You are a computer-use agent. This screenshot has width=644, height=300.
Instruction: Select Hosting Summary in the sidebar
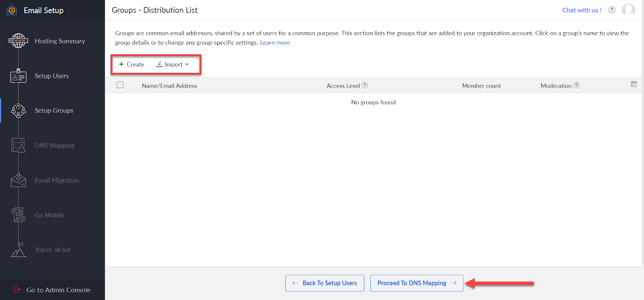click(60, 41)
